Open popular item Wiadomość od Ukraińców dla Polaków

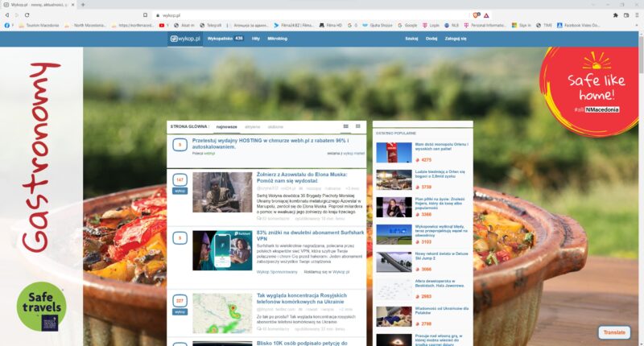(441, 311)
